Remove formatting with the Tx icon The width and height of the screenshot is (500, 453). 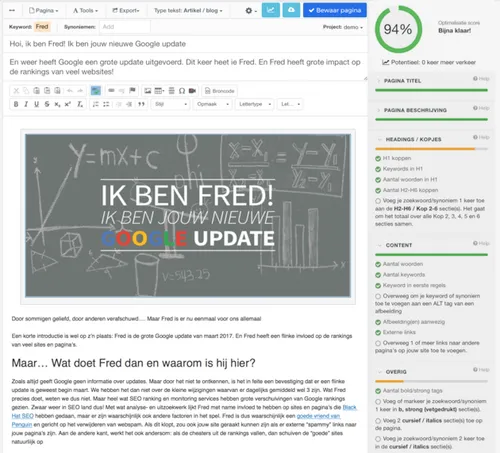(80, 104)
